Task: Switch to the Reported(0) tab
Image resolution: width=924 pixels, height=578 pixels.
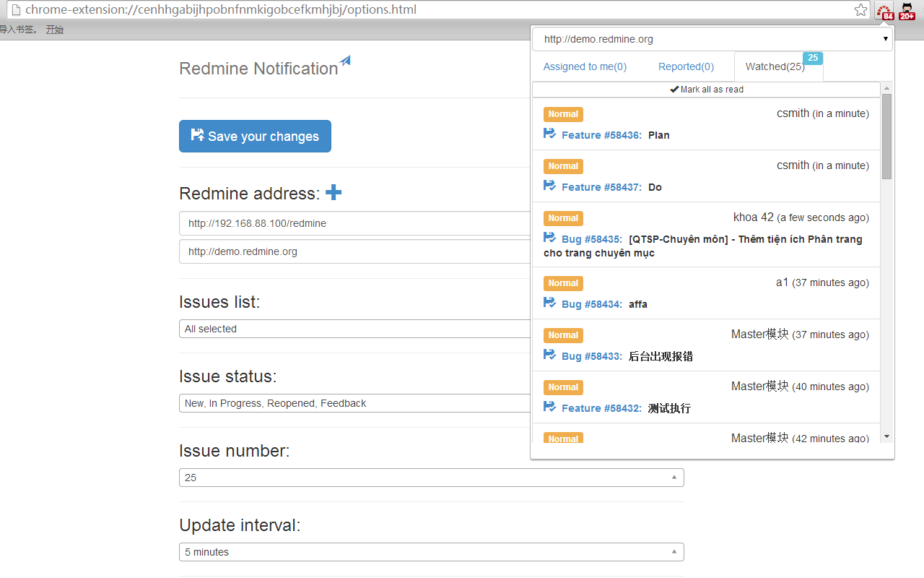Action: (686, 66)
